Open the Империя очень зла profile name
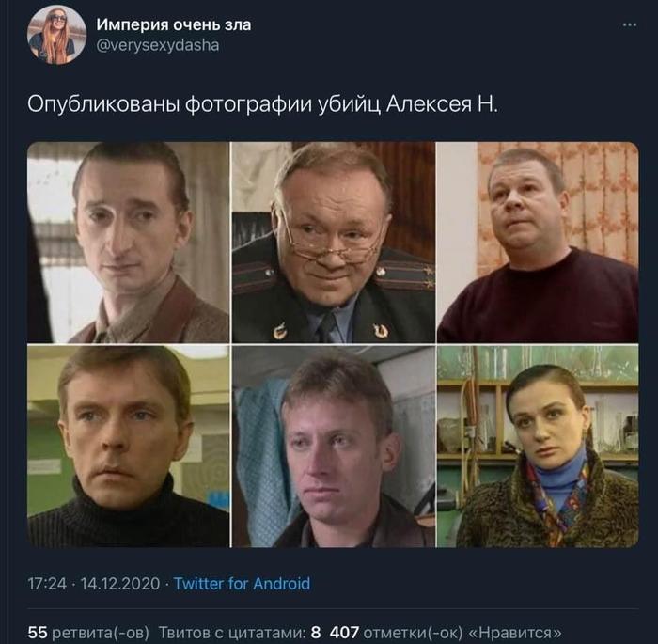This screenshot has width=658, height=644. point(174,24)
